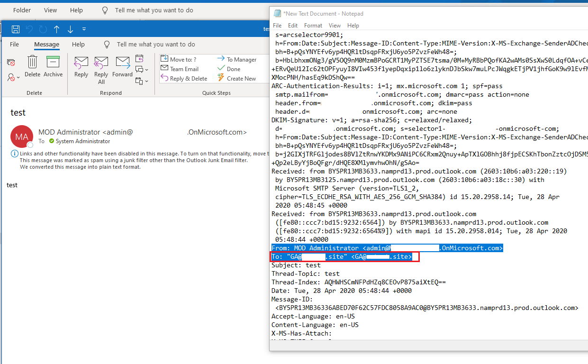
Task: Click the Ignore conversation icon
Action: [11, 62]
